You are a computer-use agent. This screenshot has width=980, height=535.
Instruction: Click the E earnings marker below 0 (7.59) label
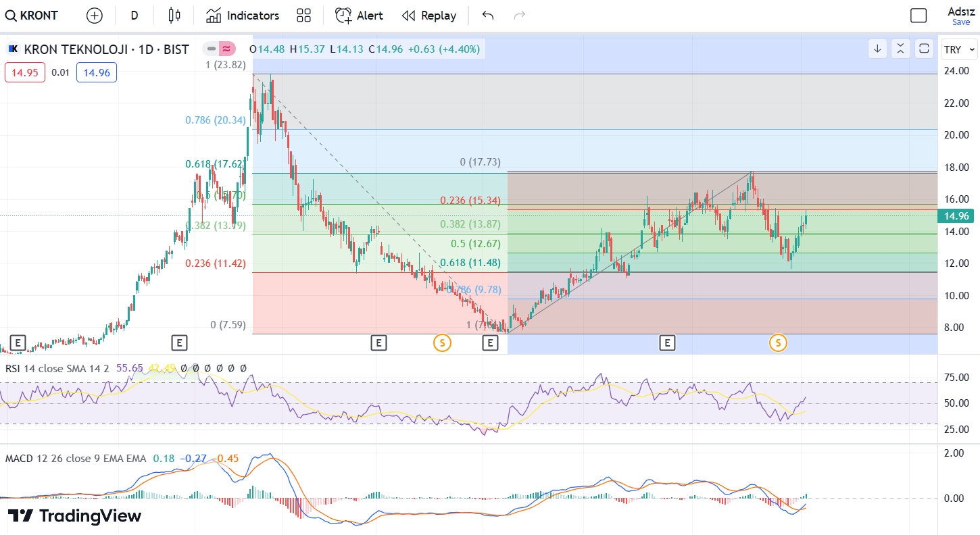coord(179,342)
